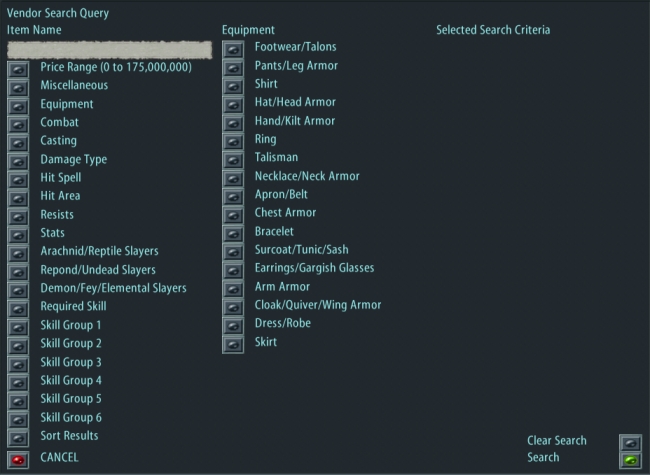Image resolution: width=650 pixels, height=475 pixels.
Task: Open the Required Skill category
Action: tap(18, 309)
